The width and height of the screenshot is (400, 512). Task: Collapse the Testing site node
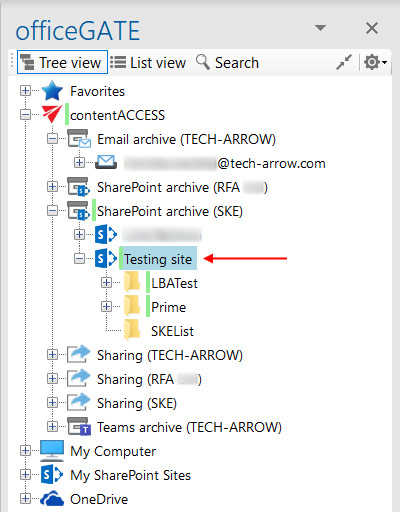pos(79,259)
